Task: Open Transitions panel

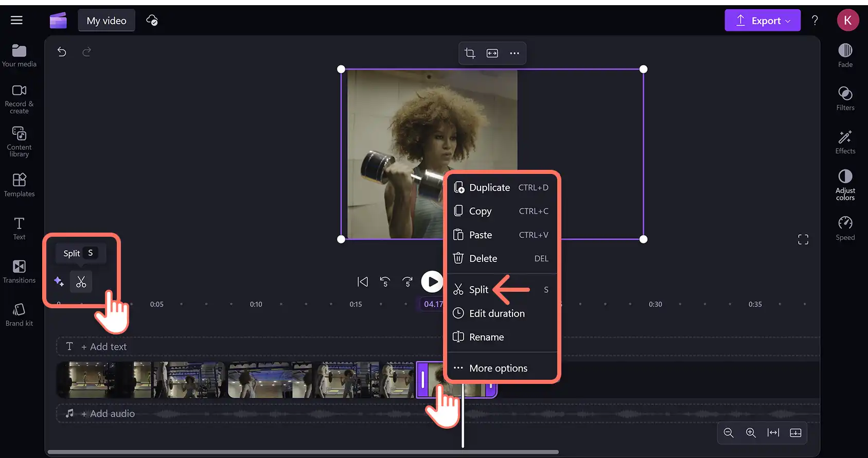Action: click(x=19, y=272)
